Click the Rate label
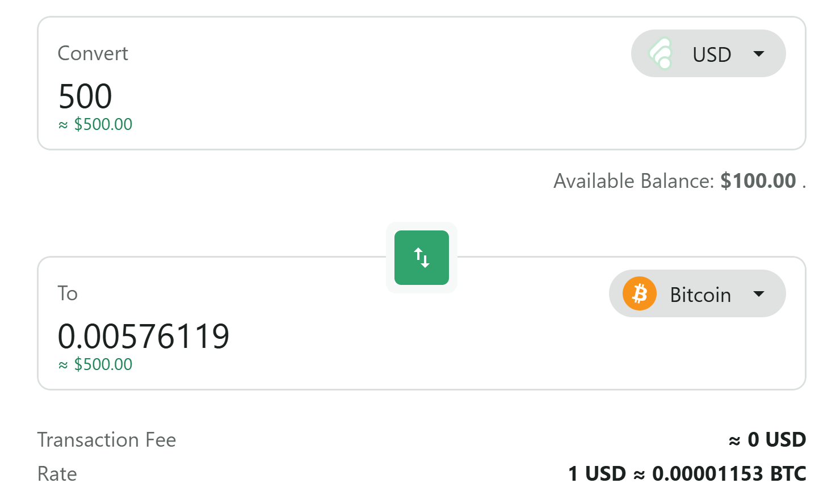Screen dimensions: 840x504 [x=57, y=474]
